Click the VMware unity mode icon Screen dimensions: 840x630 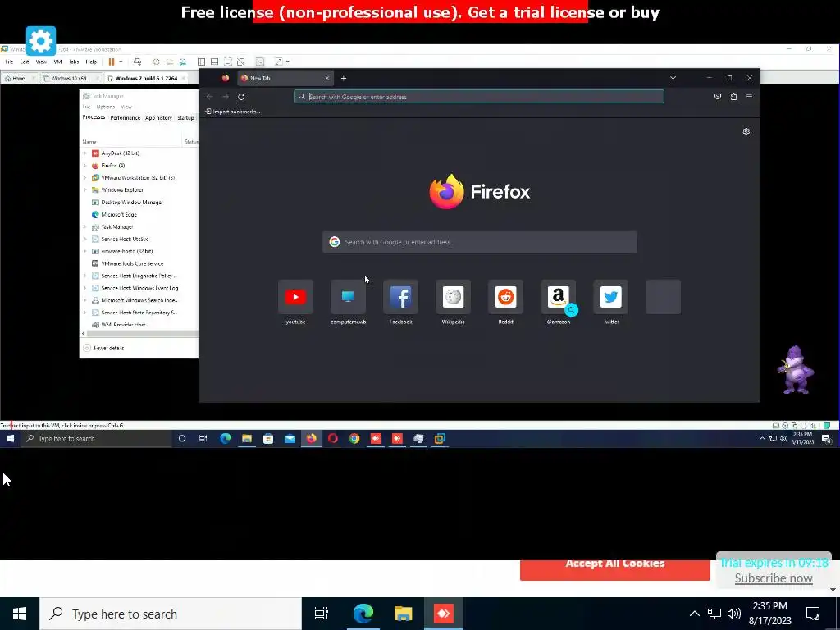(241, 62)
